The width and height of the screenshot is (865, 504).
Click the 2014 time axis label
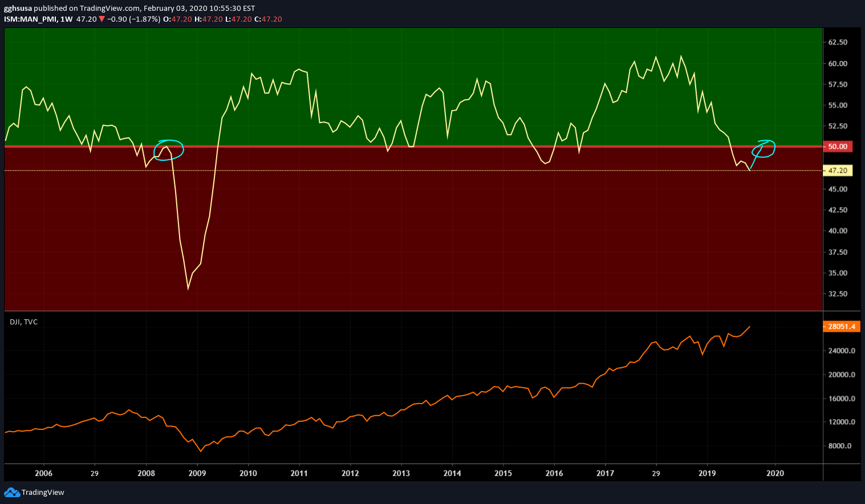coord(452,473)
